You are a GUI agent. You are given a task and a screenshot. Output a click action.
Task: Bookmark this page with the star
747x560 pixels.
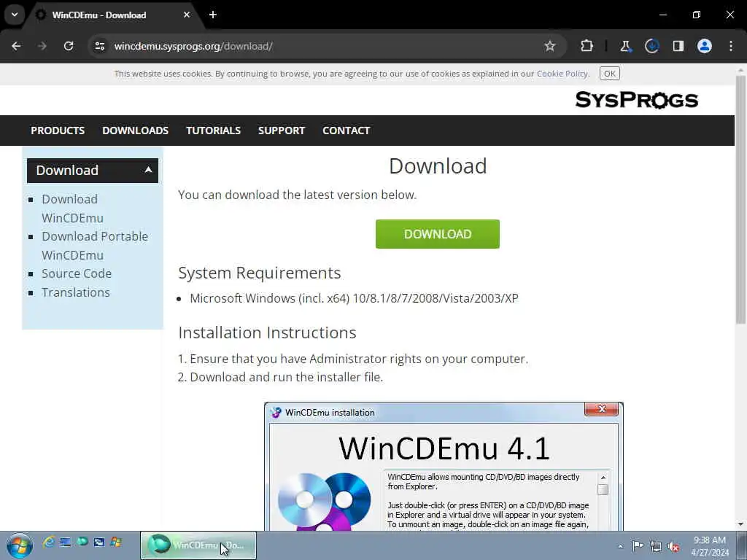(x=550, y=46)
